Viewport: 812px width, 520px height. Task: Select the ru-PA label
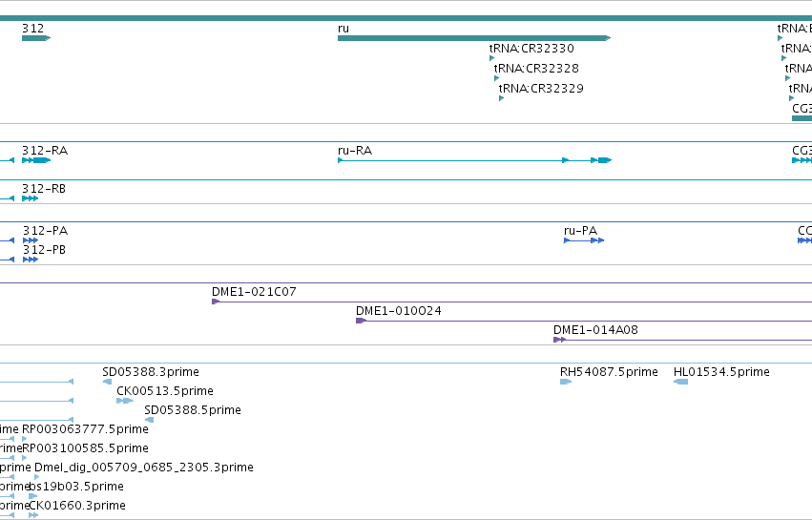[x=580, y=231]
